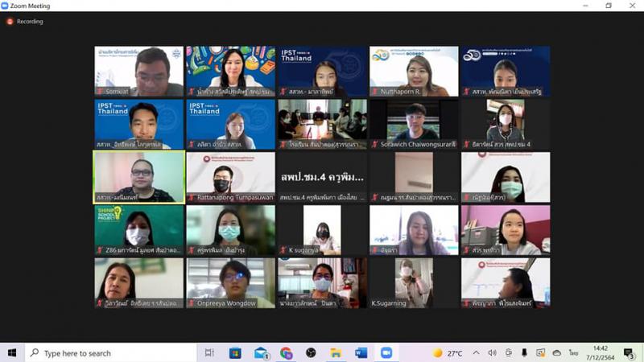Click the muted mic icon on Somkiat's tile
The image size is (644, 362).
pos(99,92)
